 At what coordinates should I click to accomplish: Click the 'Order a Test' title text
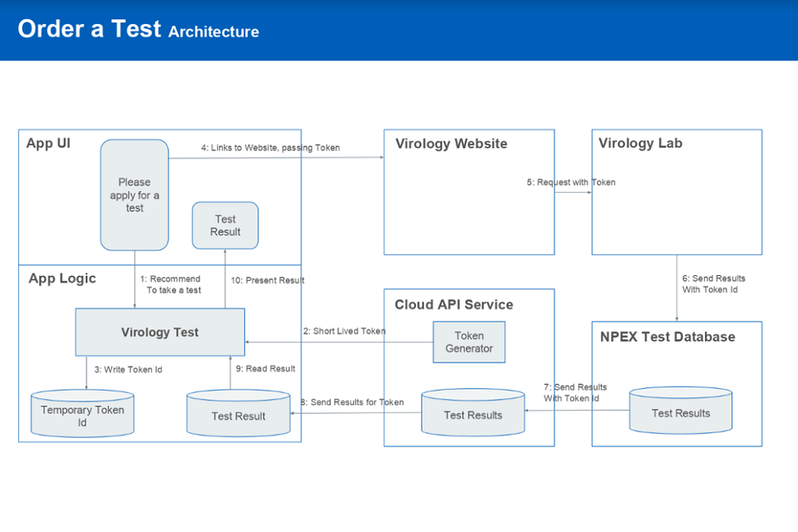coord(90,28)
